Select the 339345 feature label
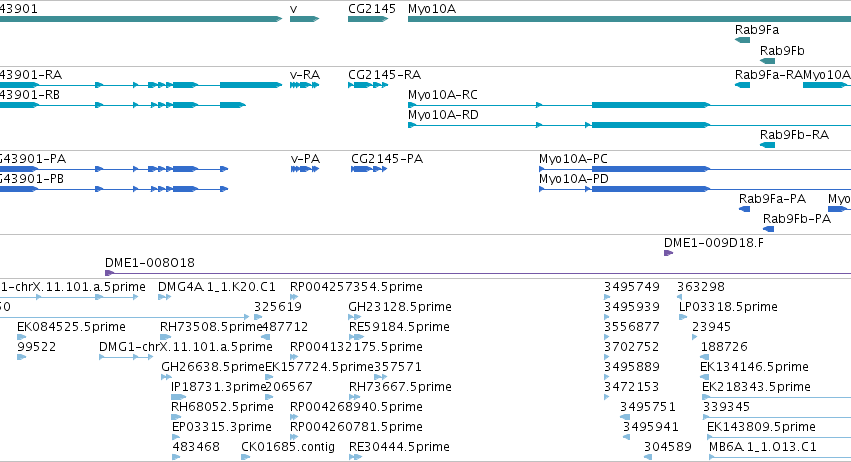 click(x=727, y=408)
